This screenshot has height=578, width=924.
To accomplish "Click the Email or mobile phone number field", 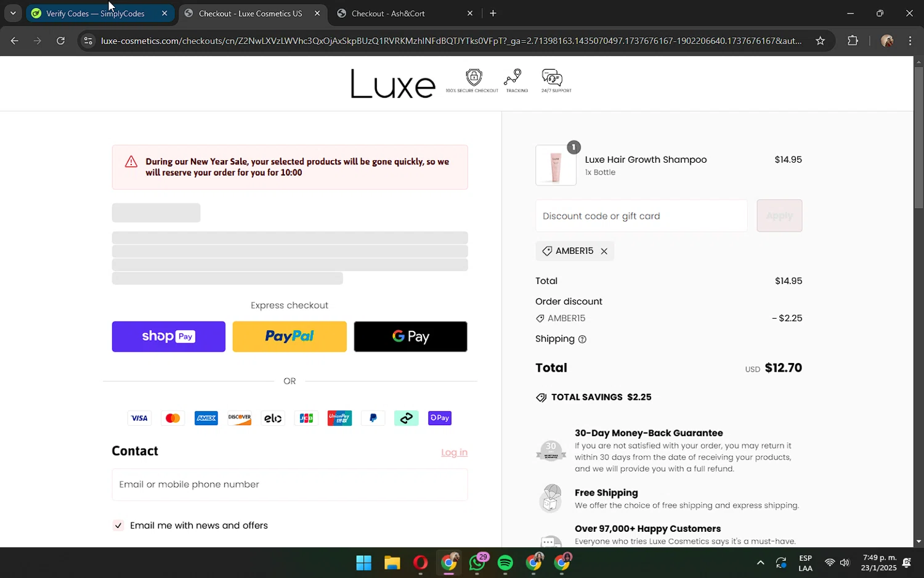I will 290,484.
